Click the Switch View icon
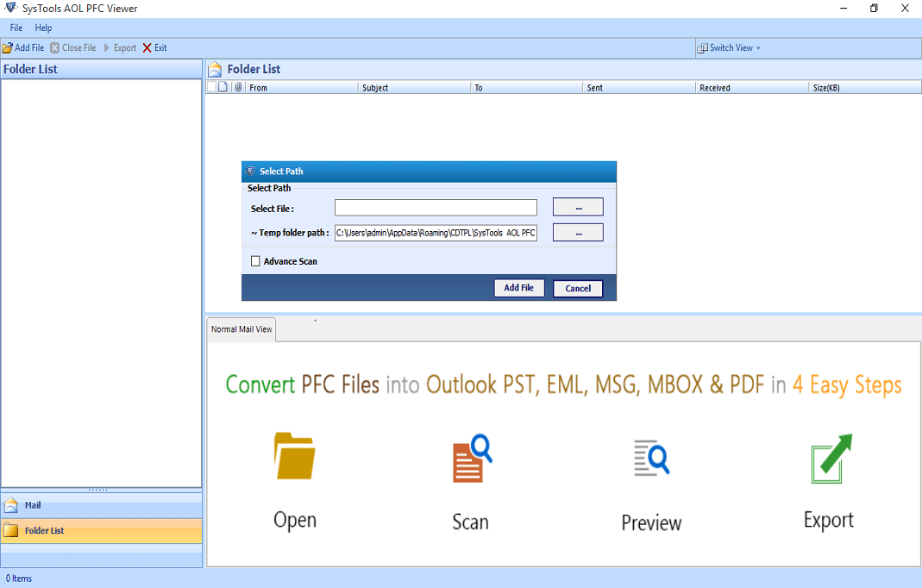The height and width of the screenshot is (588, 922). click(702, 47)
